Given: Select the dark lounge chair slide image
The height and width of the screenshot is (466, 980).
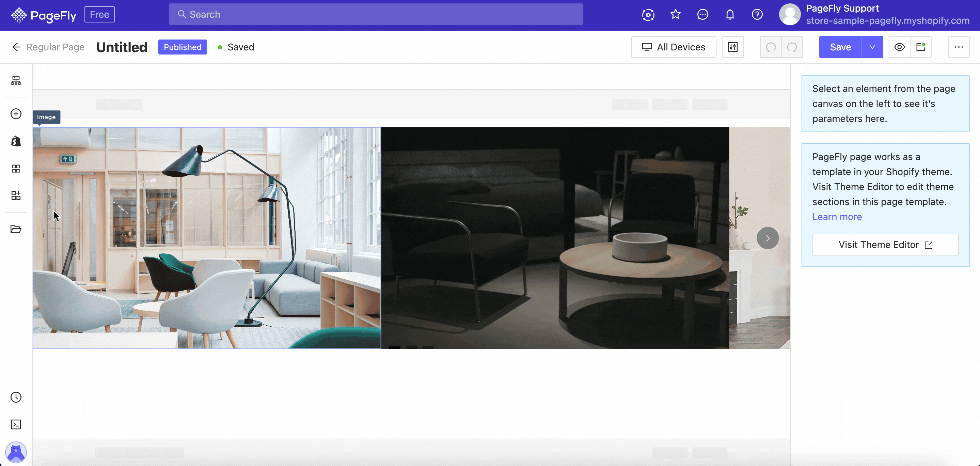Looking at the screenshot, I should coord(555,237).
